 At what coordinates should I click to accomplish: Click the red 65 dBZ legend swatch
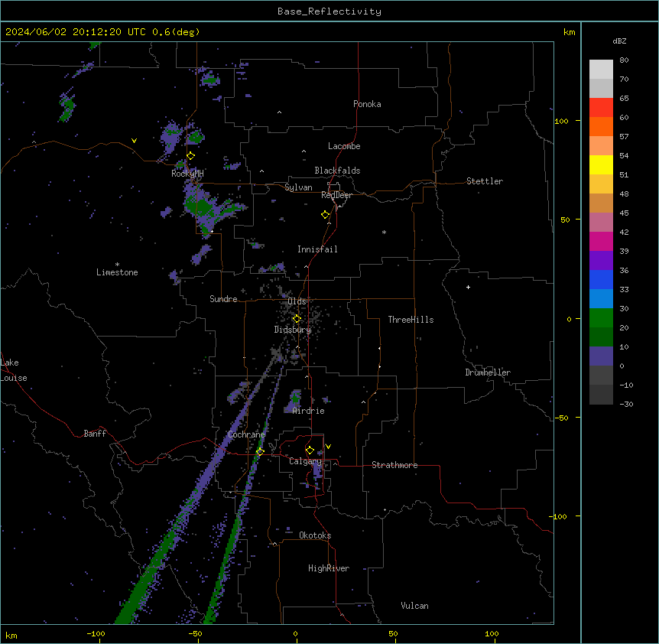[x=601, y=107]
